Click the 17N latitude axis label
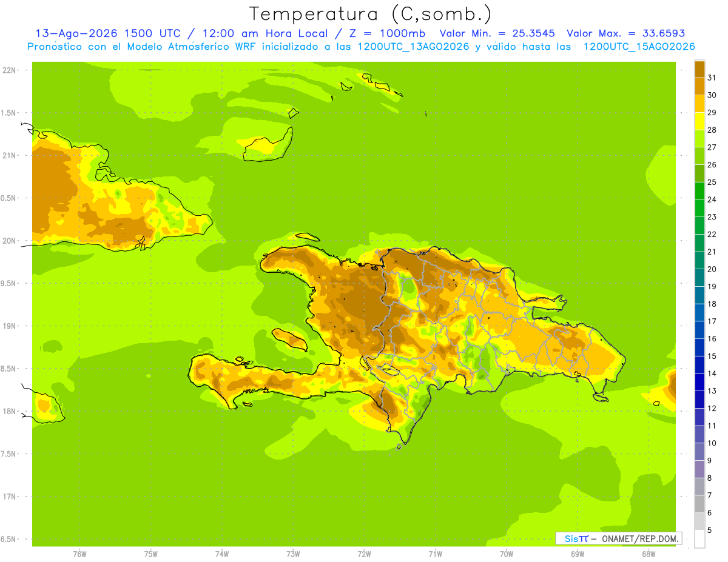The width and height of the screenshot is (728, 562). (x=9, y=497)
